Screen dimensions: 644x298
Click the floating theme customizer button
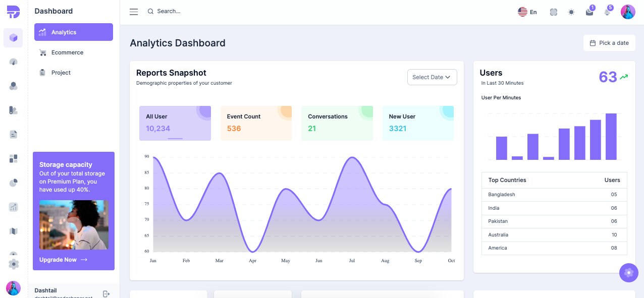628,273
